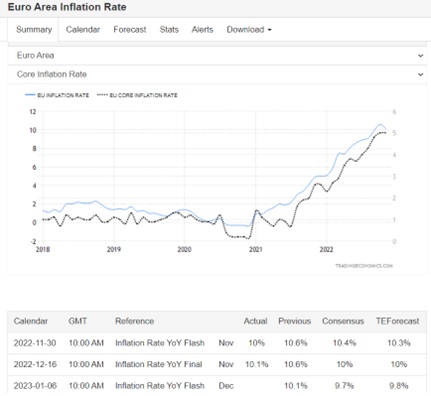Open the Summary tab
431x396 pixels.
pos(34,30)
